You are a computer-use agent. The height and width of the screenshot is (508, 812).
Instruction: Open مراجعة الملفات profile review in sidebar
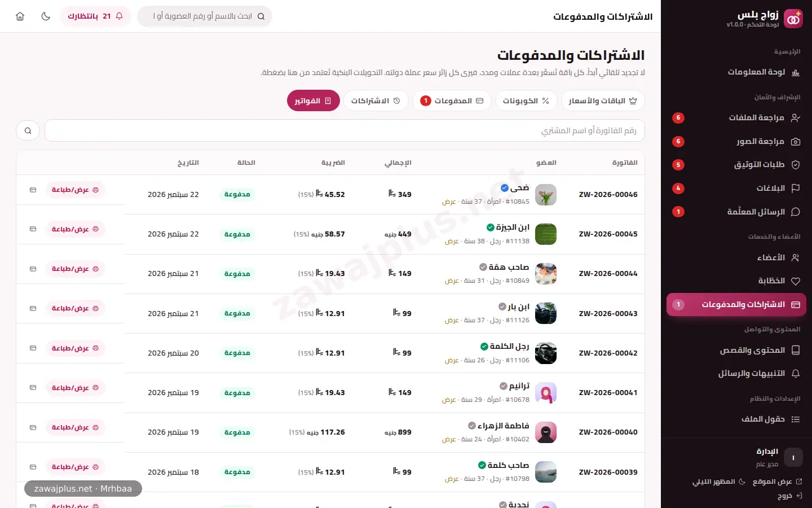736,118
